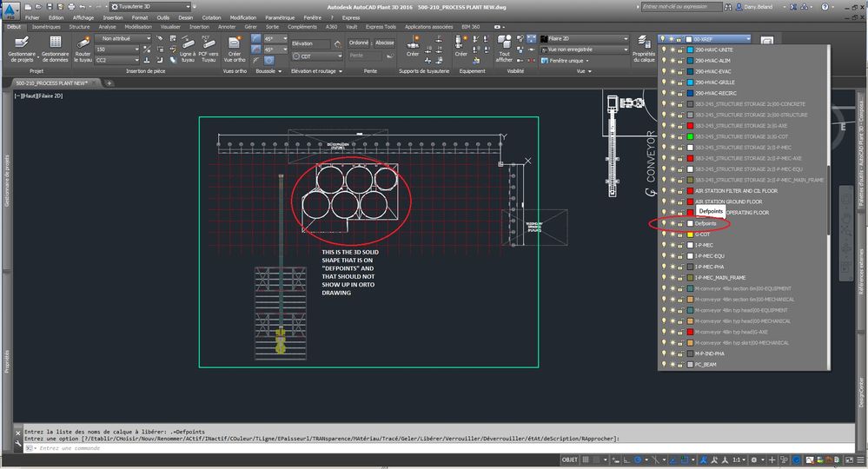The width and height of the screenshot is (868, 469).
Task: Open the Filaire 2D visual style dropdown
Action: click(585, 39)
